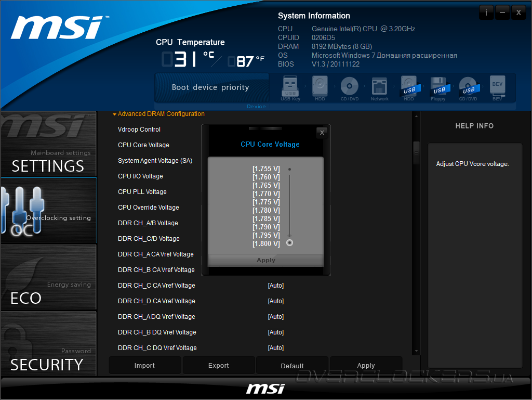The image size is (532, 400).
Task: Click the settings list scrollbar thumb
Action: point(416,153)
